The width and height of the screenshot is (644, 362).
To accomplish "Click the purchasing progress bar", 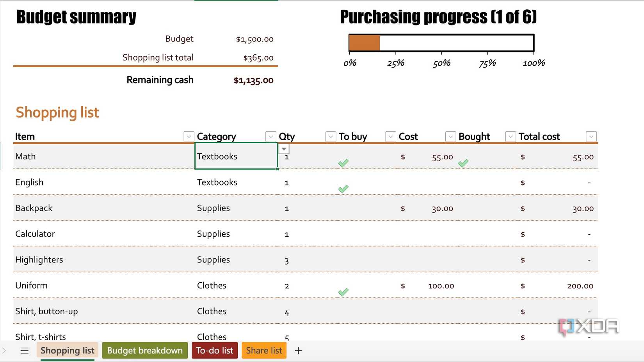I will (441, 43).
